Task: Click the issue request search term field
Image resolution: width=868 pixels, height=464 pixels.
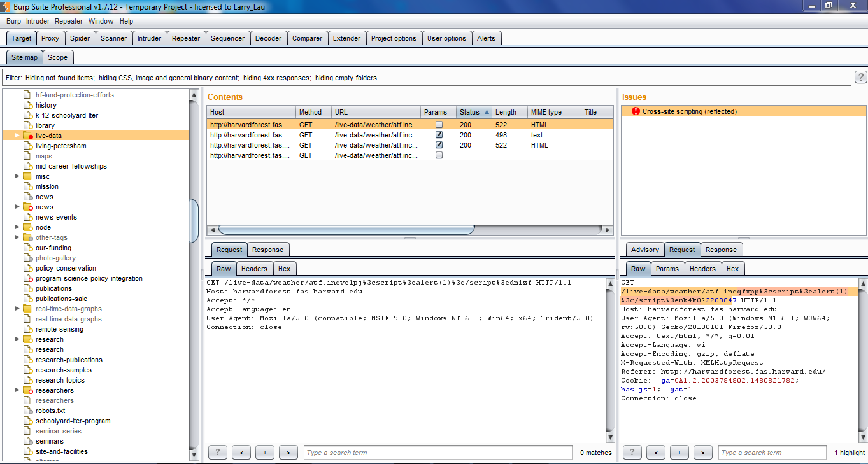Action: pos(772,453)
